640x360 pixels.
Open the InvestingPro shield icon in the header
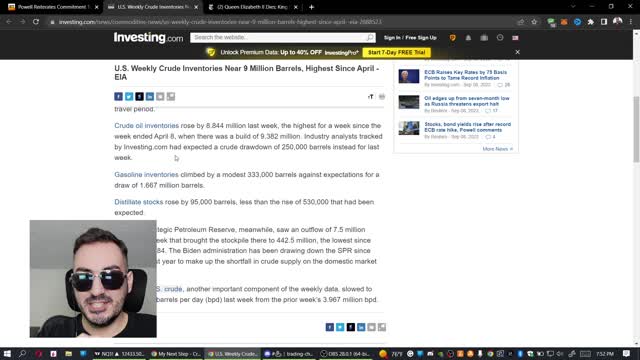point(452,38)
